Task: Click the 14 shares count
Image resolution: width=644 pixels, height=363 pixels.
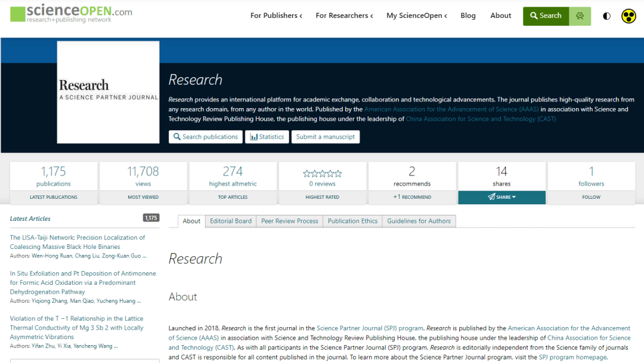Action: coord(501,171)
